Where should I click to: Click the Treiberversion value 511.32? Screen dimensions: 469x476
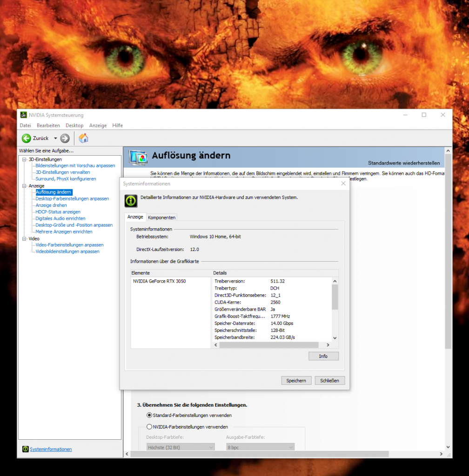[x=278, y=281]
